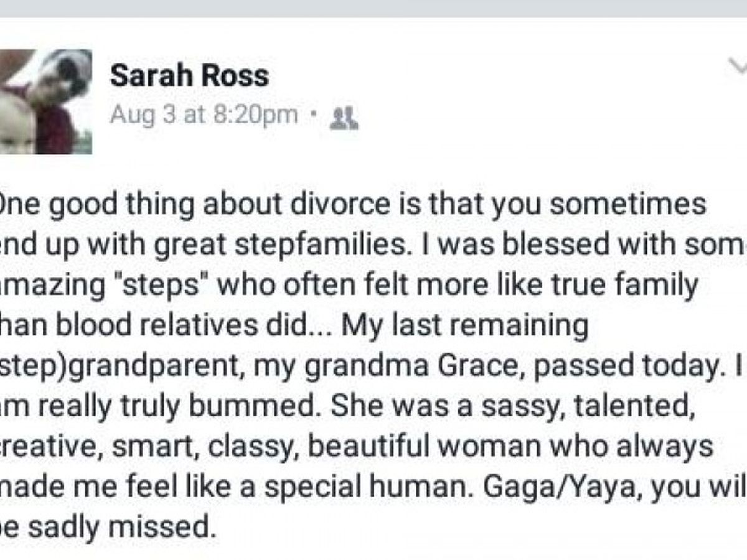Click the gray bar above the post
Viewport: 747px width, 560px height.
[374, 8]
